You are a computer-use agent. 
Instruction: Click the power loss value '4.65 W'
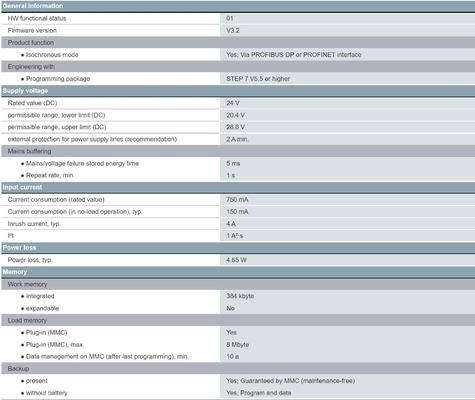coord(236,260)
